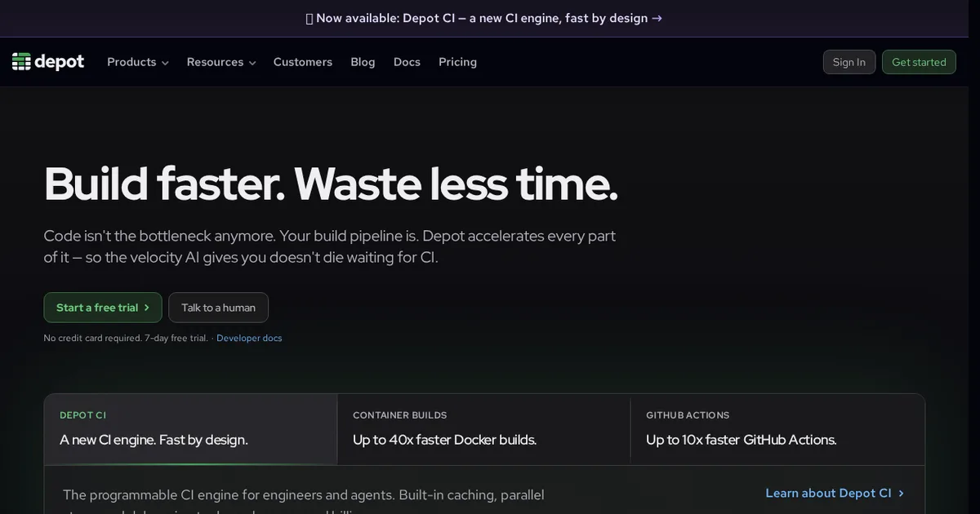Select the Container Builds tab
The image size is (980, 514).
(483, 430)
